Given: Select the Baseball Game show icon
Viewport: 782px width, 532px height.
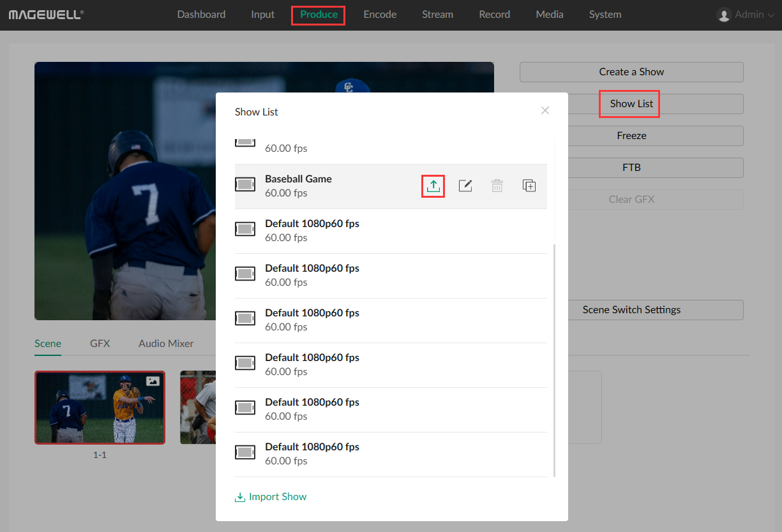Looking at the screenshot, I should point(245,186).
